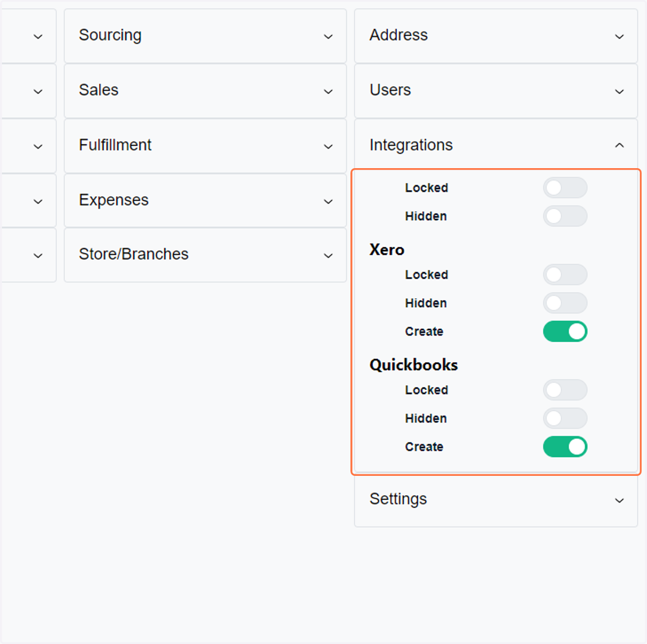Viewport: 647px width, 644px height.
Task: Enable Locked switch under Quickbooks
Action: (x=565, y=390)
